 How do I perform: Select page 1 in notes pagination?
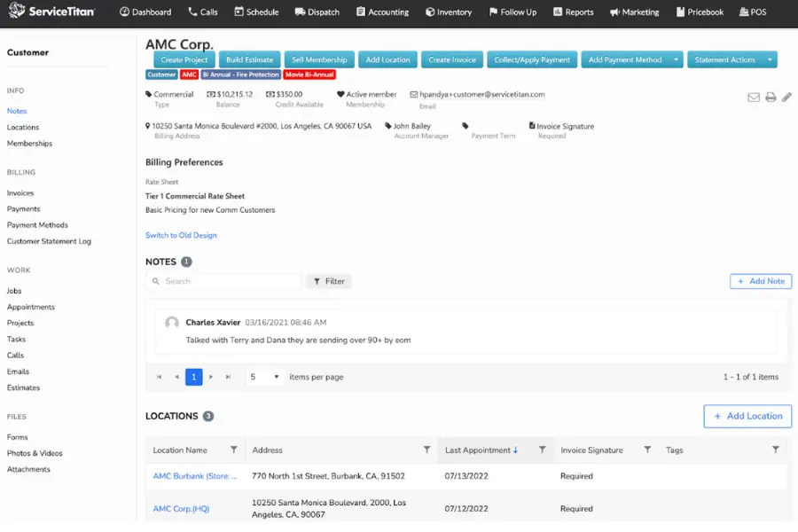click(194, 377)
